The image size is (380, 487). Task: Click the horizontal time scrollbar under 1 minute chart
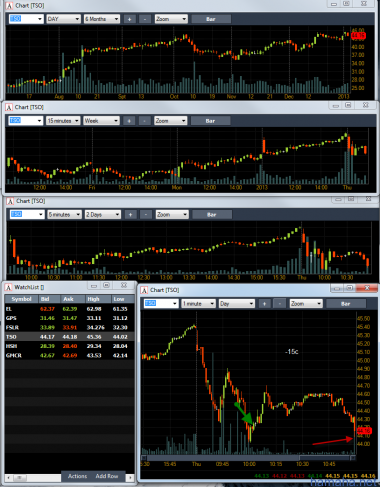(x=248, y=458)
